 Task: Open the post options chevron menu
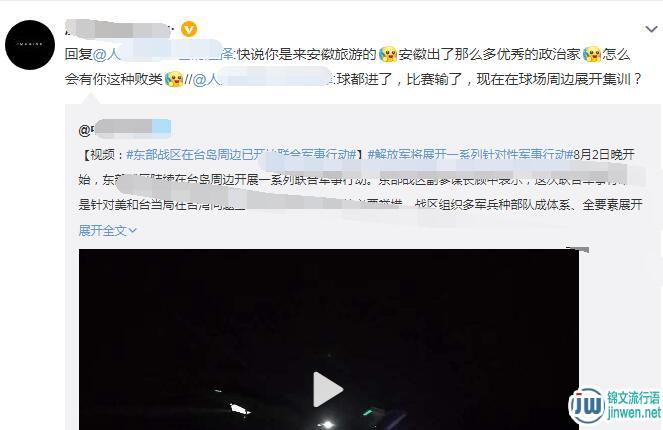(651, 29)
